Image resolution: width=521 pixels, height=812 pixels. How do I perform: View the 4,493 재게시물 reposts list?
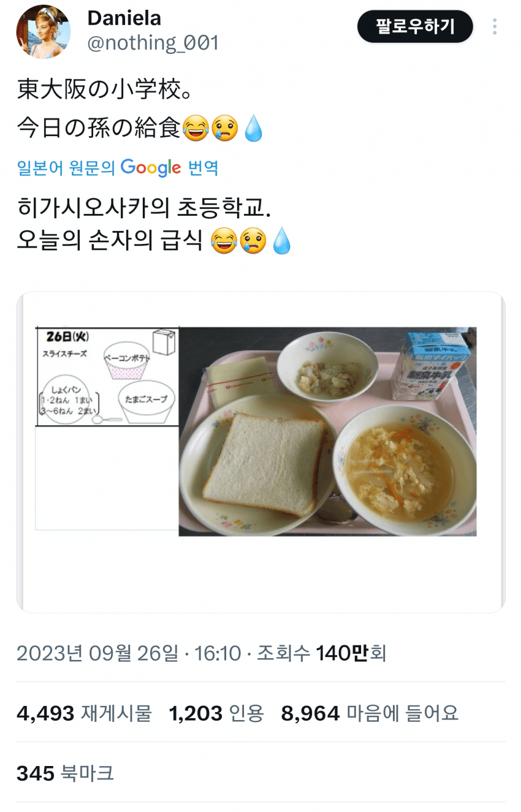tap(84, 713)
